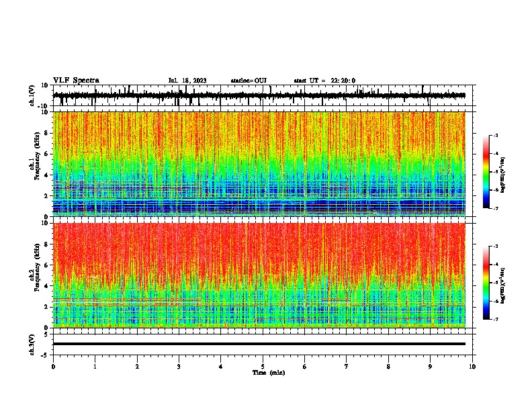Select the date label "Jul. 18, 2023"
The width and height of the screenshot is (532, 411).
(x=187, y=81)
